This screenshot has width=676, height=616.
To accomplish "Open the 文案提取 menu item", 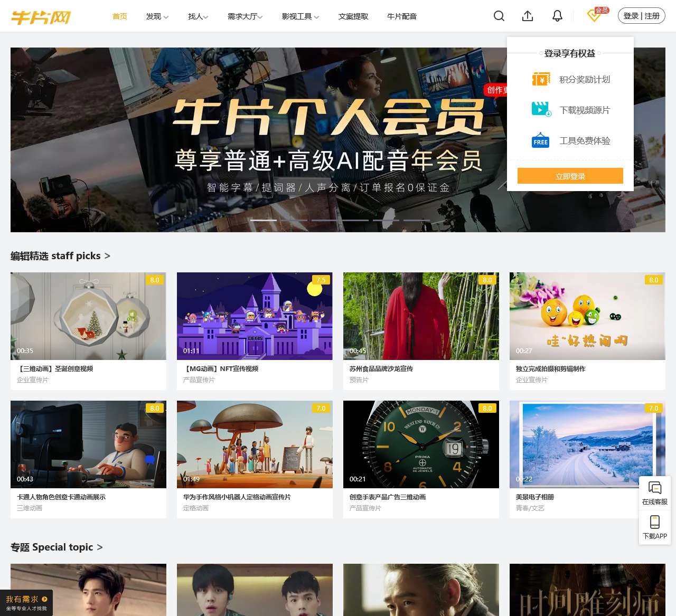I will point(353,16).
